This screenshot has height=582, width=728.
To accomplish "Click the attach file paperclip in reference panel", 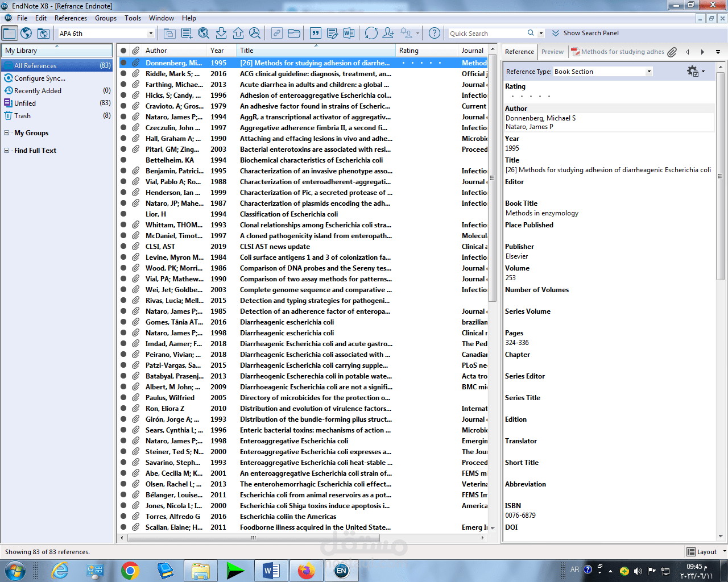I will point(672,52).
